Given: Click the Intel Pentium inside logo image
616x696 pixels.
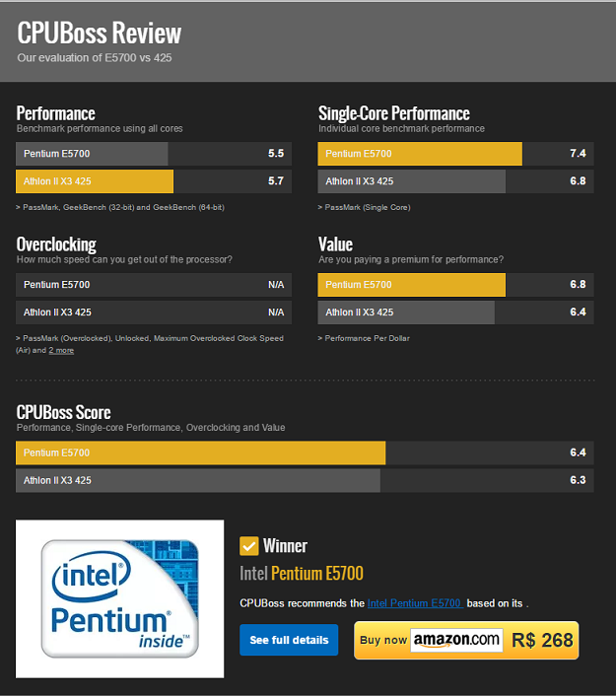Looking at the screenshot, I should (x=119, y=599).
